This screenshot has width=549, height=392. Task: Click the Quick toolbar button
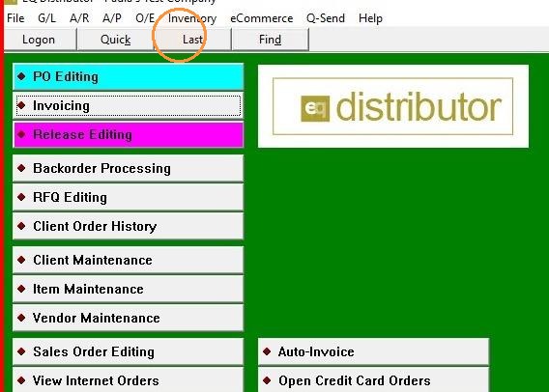116,40
